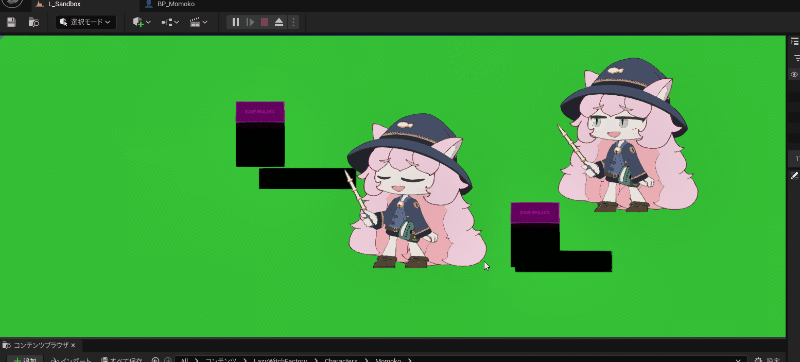Stop the play session with the red square
The height and width of the screenshot is (362, 800).
264,22
